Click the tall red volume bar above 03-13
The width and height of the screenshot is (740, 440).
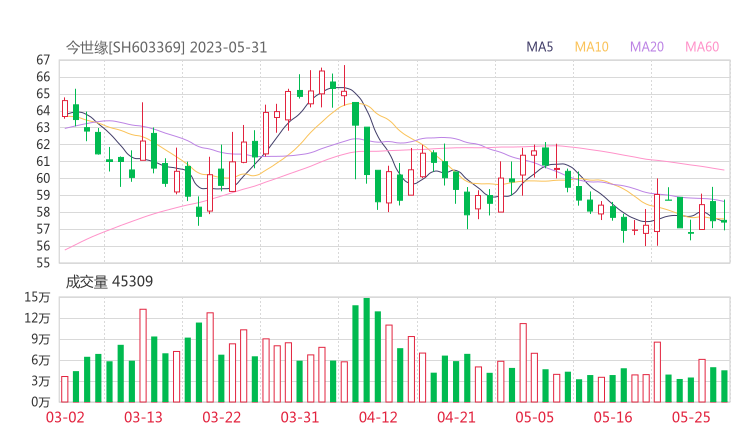(143, 355)
